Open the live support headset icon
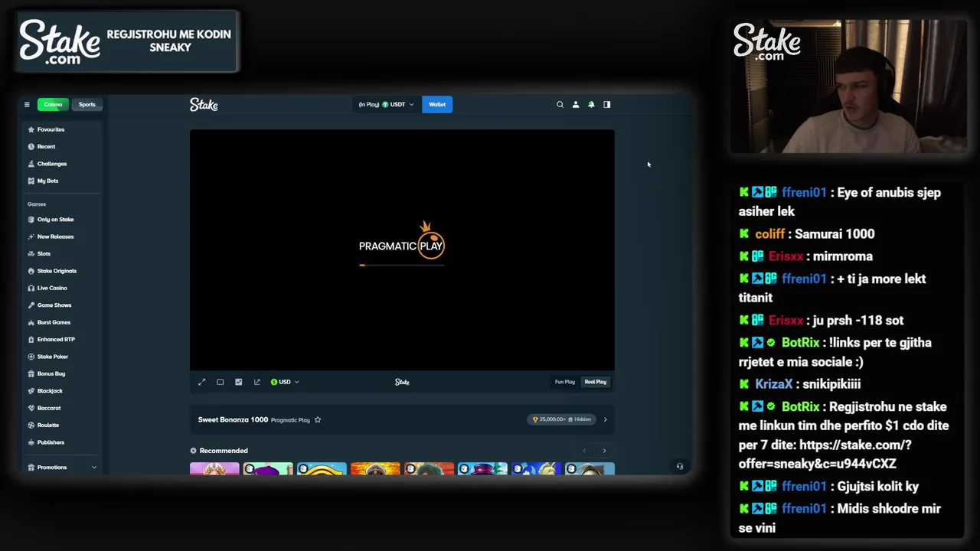 pos(679,466)
